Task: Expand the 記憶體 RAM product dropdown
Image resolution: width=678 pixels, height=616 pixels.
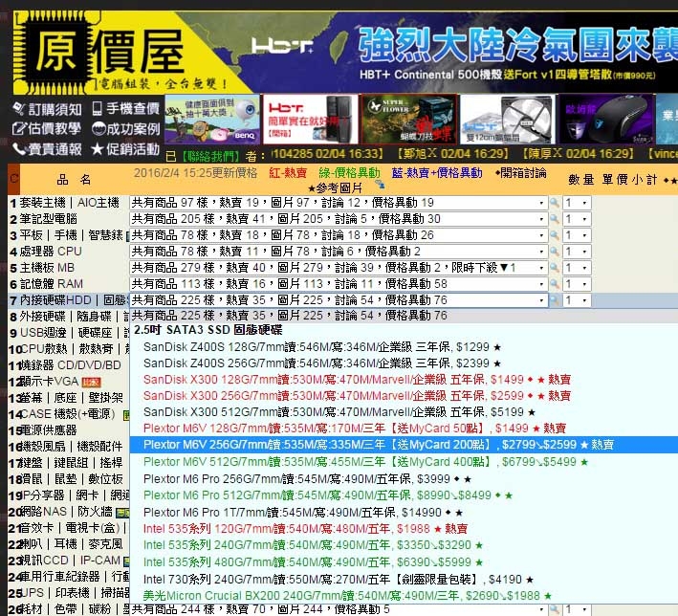Action: point(339,284)
